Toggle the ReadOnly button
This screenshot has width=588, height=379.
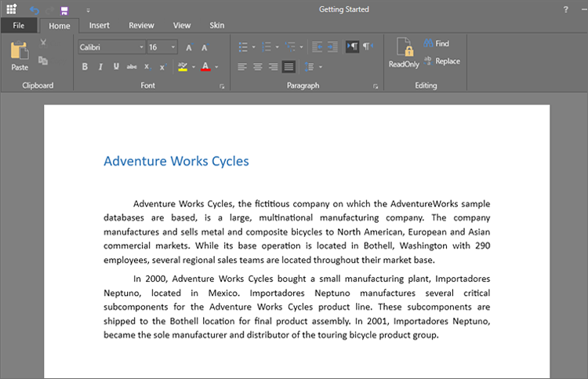tap(404, 53)
